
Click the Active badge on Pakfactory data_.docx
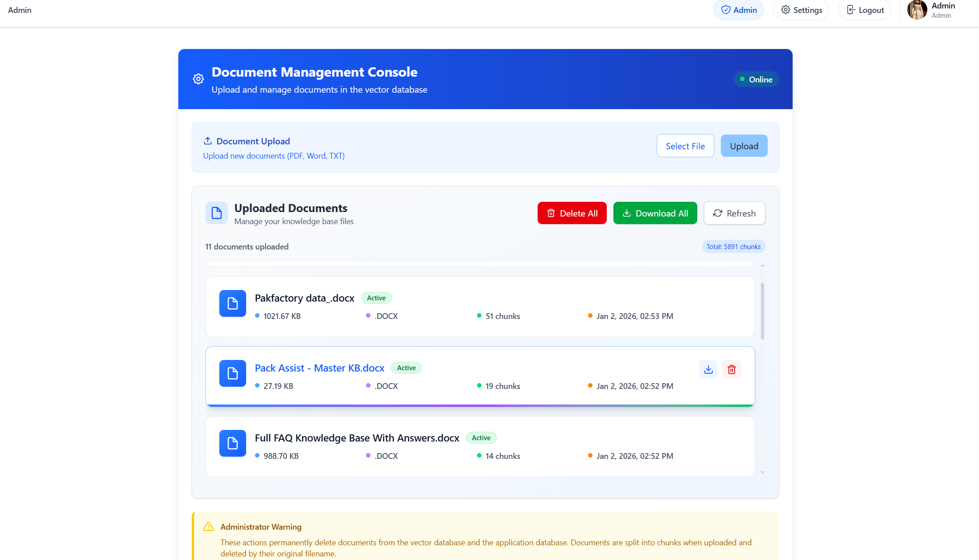[x=376, y=298]
